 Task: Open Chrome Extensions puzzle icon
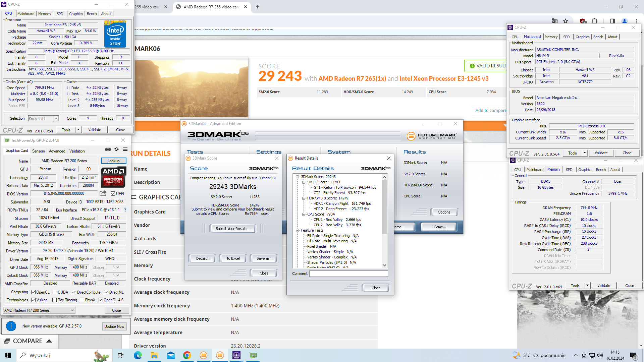[x=595, y=21]
